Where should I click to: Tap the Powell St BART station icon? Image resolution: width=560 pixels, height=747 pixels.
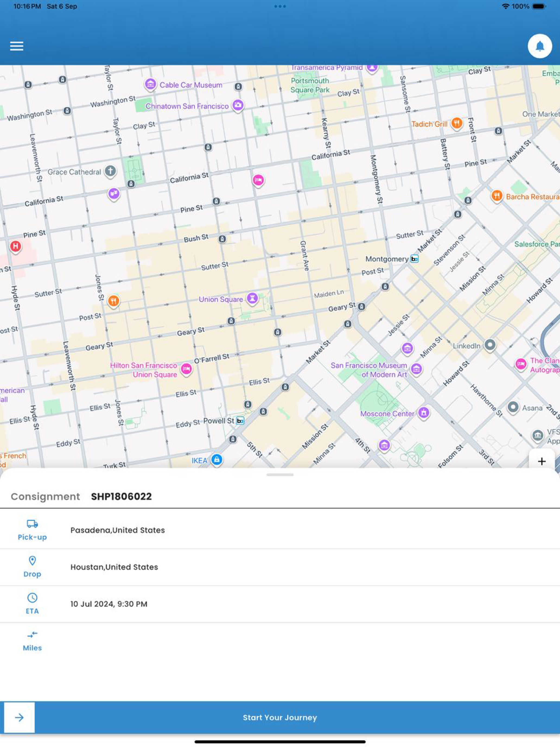(240, 421)
